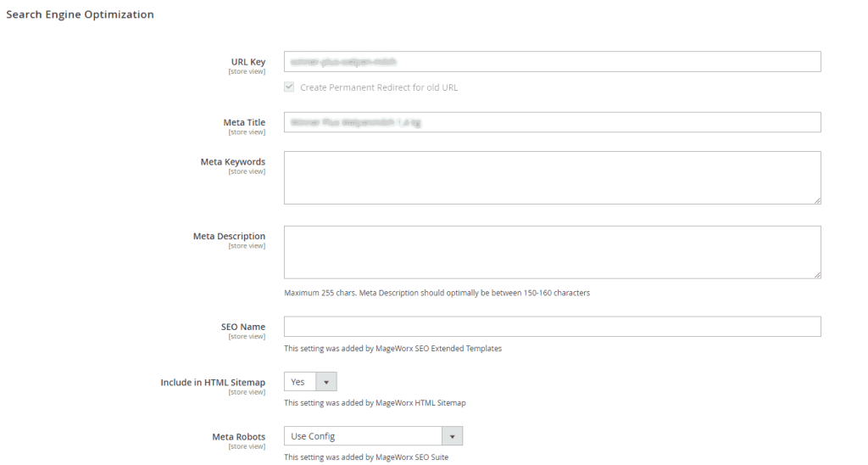
Task: Click the Meta Robots label
Action: click(238, 437)
